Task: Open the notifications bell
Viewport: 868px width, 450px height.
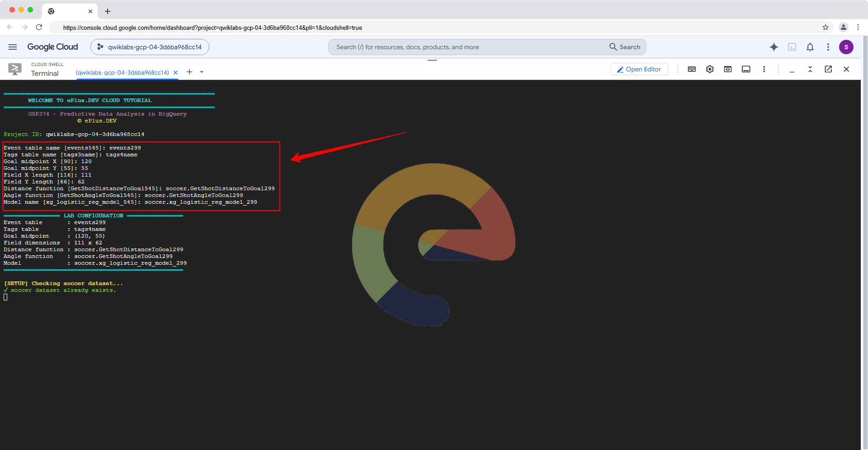Action: click(810, 47)
